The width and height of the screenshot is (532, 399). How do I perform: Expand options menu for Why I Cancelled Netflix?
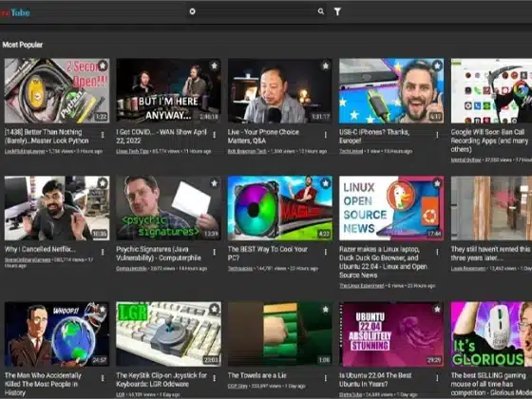pos(103,252)
